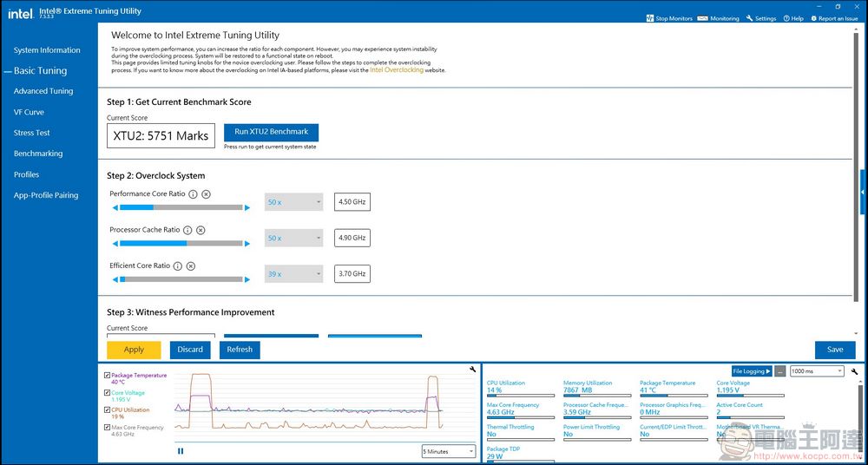Image resolution: width=868 pixels, height=465 pixels.
Task: Click the Save button
Action: [835, 350]
